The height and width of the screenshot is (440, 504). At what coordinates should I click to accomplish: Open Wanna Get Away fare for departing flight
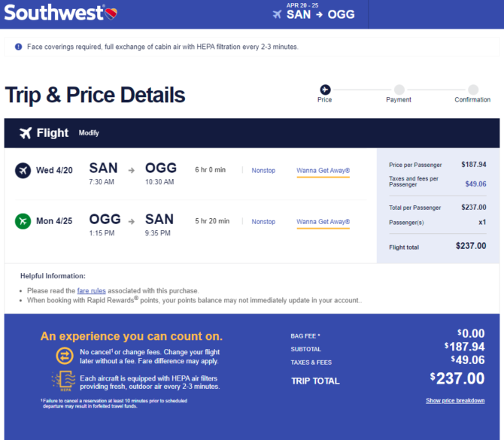tap(323, 171)
